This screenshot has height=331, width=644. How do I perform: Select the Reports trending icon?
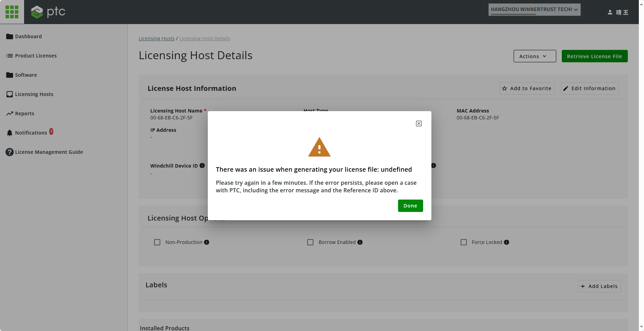(x=10, y=113)
